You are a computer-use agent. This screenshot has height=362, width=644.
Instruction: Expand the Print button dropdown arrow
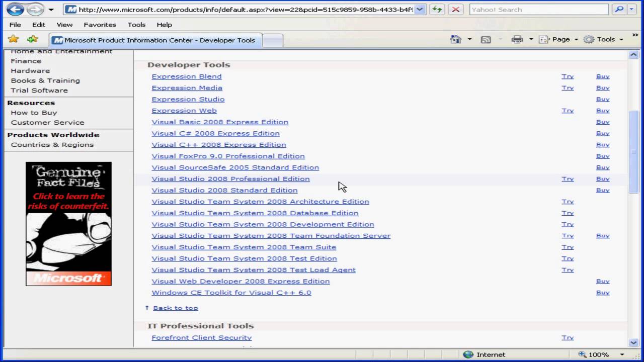click(530, 39)
